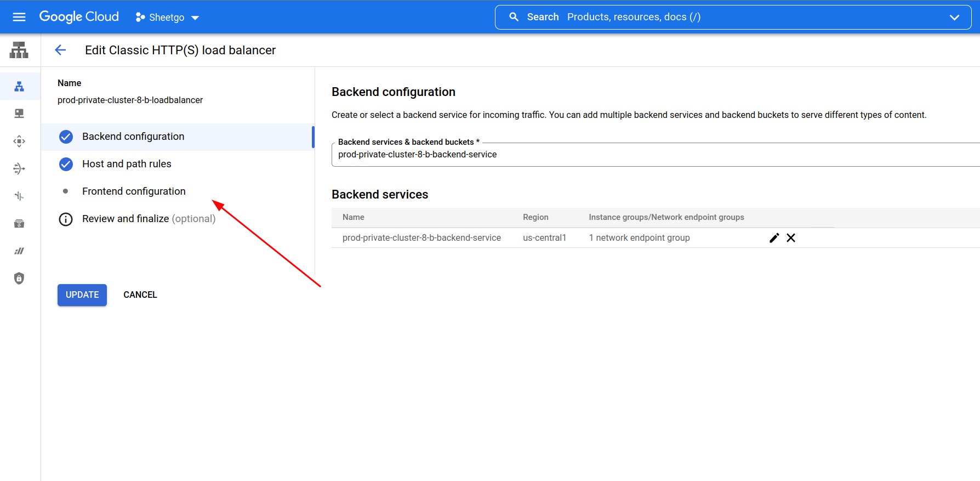Viewport: 980px width, 481px height.
Task: Open Cloud NAT sidebar icon
Action: click(19, 168)
